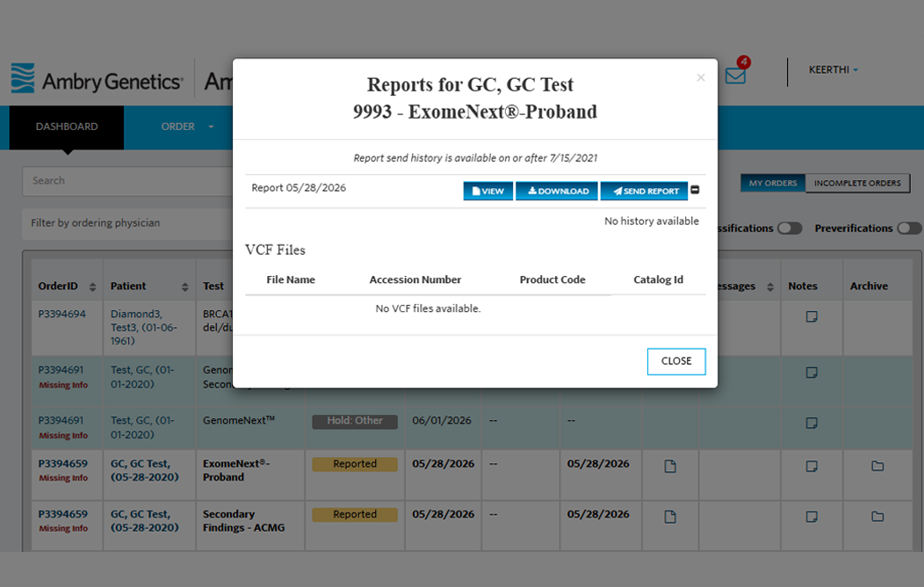Viewport: 924px width, 587px height.
Task: Open patient GC, GC Test in ExomeNext row
Action: pyautogui.click(x=144, y=470)
